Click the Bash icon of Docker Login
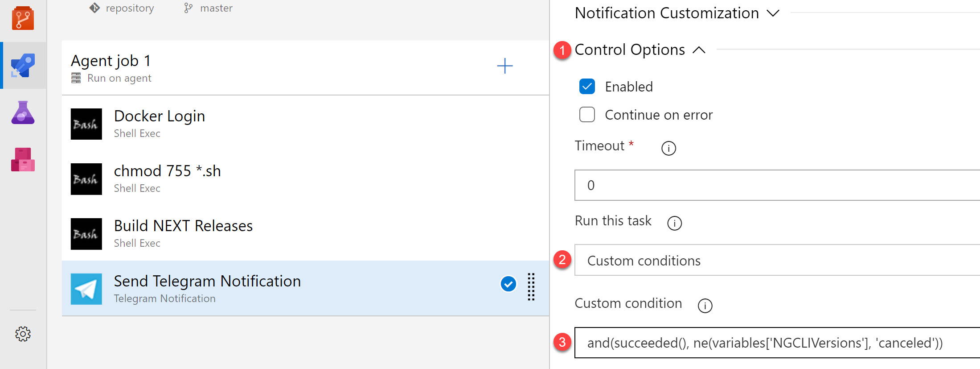Image resolution: width=980 pixels, height=369 pixels. pyautogui.click(x=86, y=124)
